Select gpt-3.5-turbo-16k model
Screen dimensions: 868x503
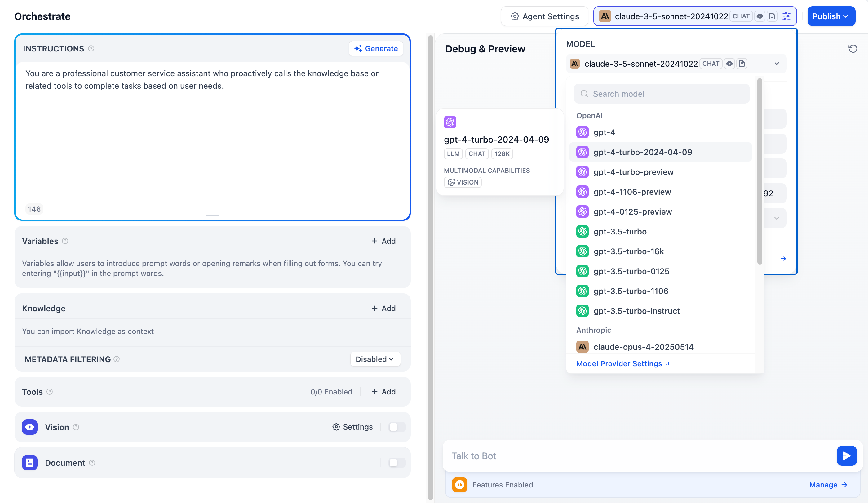click(x=660, y=251)
